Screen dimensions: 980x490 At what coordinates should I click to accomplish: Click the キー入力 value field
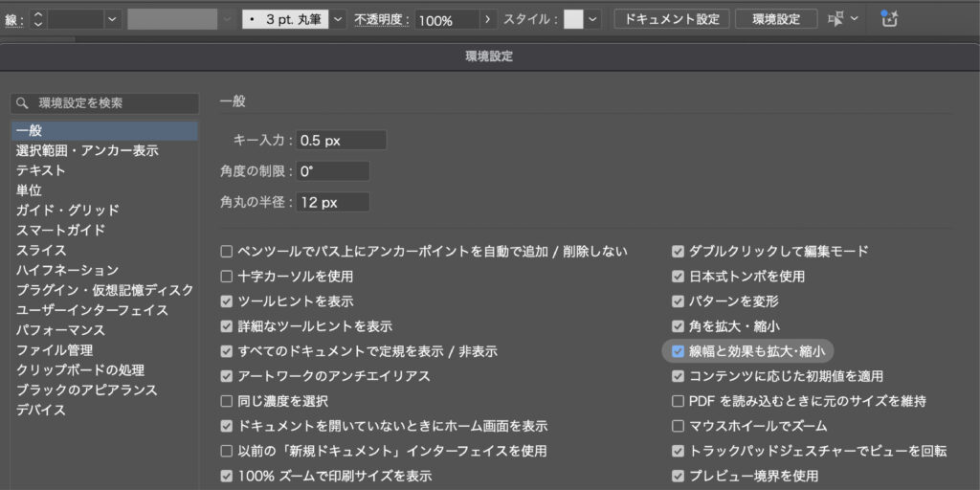pyautogui.click(x=341, y=141)
